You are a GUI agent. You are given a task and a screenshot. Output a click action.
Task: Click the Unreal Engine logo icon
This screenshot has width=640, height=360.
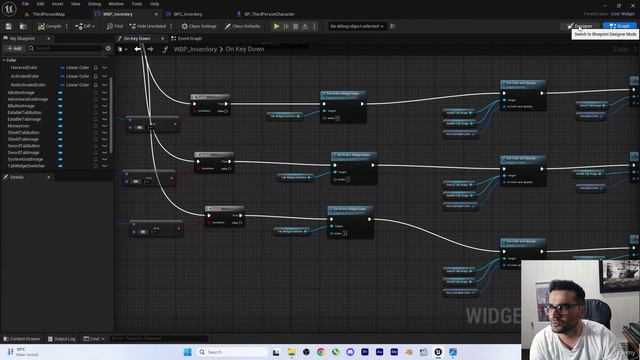[x=9, y=9]
